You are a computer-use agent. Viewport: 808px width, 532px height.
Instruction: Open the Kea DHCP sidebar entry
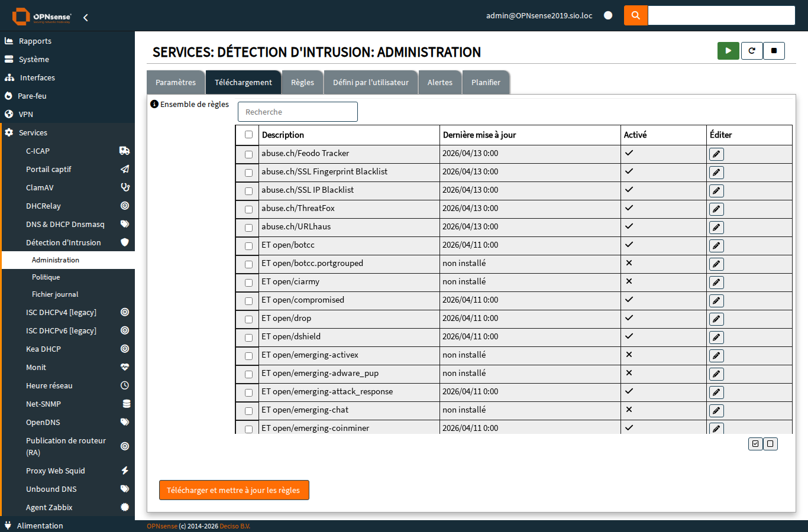69,349
